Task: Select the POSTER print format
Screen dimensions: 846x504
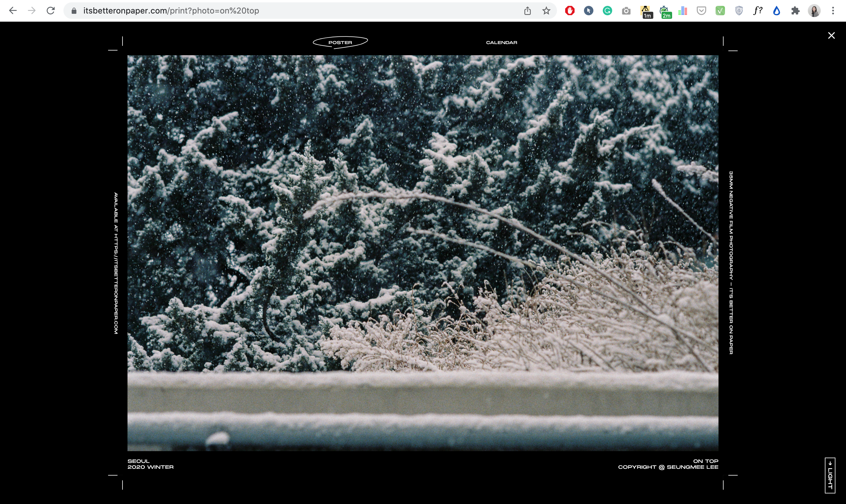Action: point(340,43)
